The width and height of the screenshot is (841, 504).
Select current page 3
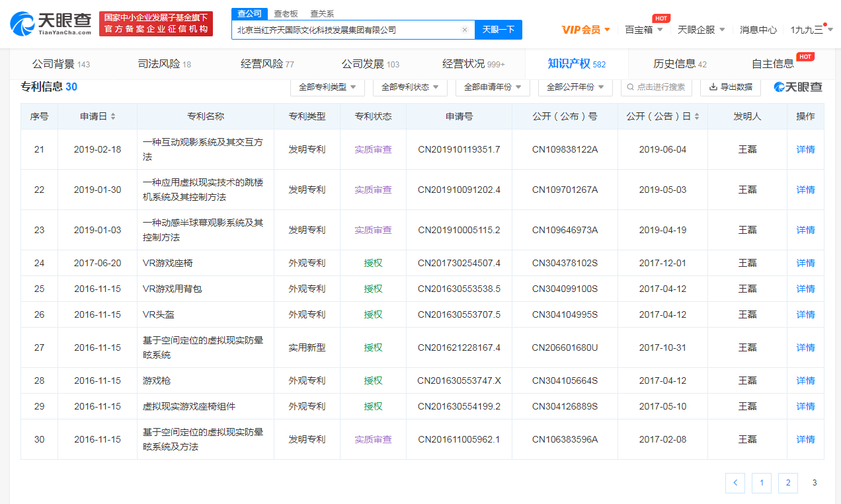click(815, 483)
